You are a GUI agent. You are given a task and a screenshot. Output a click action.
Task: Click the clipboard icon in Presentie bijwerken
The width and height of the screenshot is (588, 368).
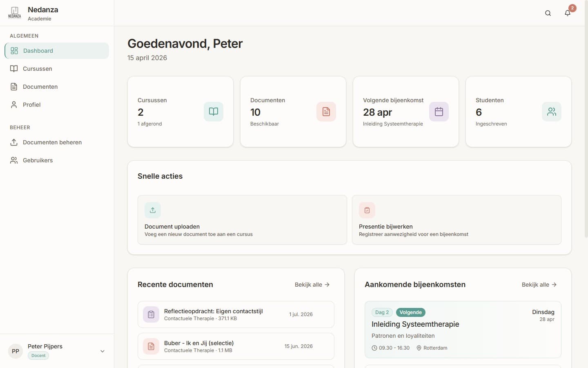(367, 210)
